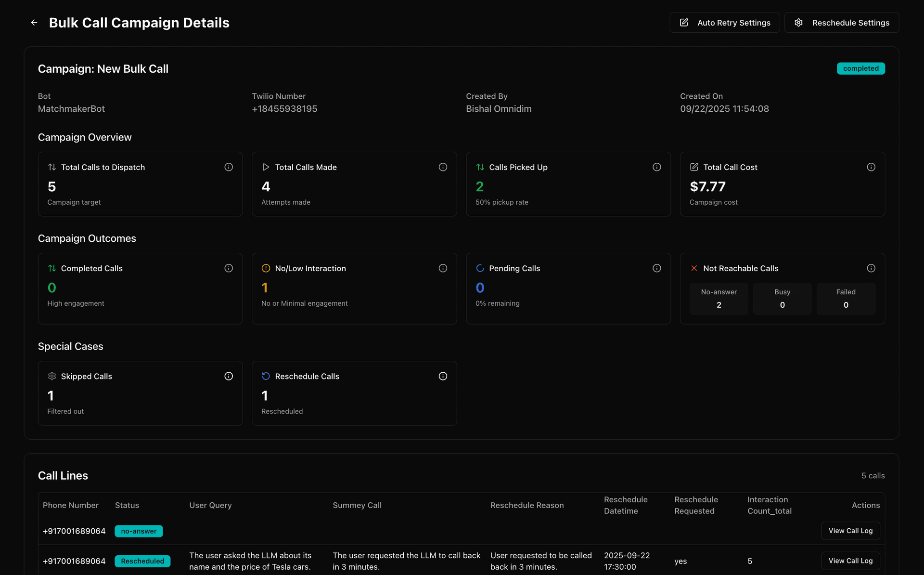Click View Call Log for the no-answer call
Screen dimensions: 924x575
(x=850, y=531)
